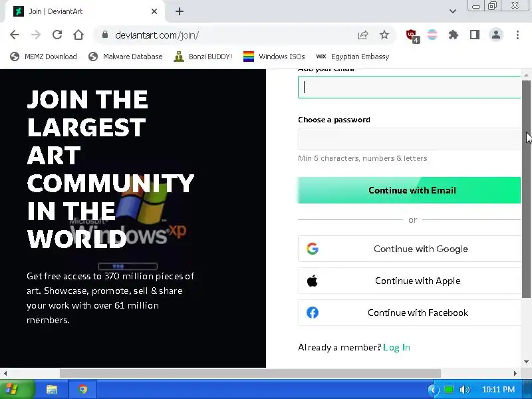Open the Chrome profile avatar
Screen dimensions: 532x399
click(496, 35)
